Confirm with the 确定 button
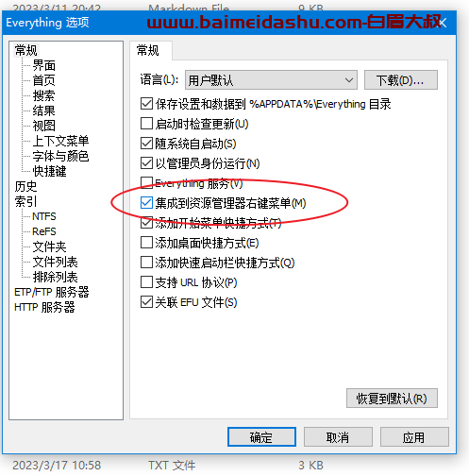469x476 pixels. pos(261,437)
